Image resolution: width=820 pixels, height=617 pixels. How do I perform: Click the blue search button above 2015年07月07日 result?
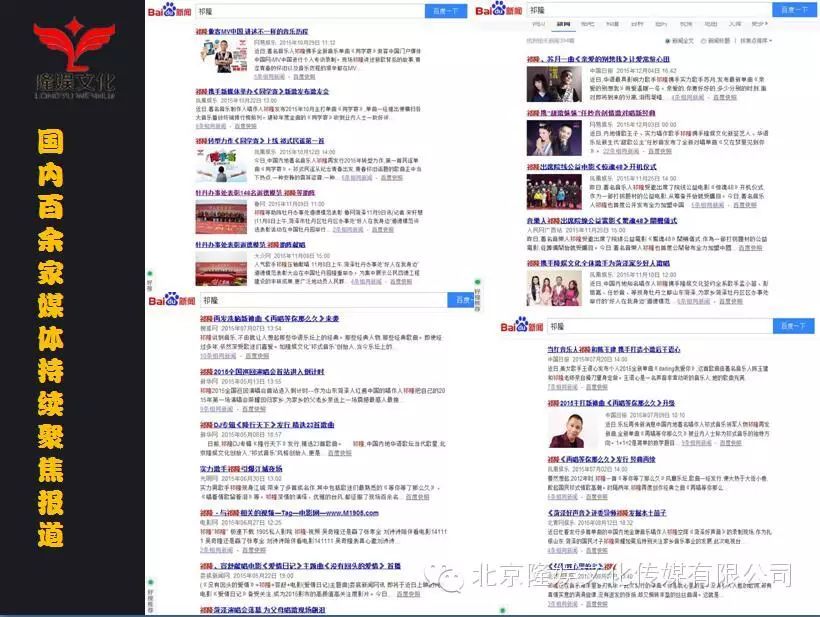[461, 300]
